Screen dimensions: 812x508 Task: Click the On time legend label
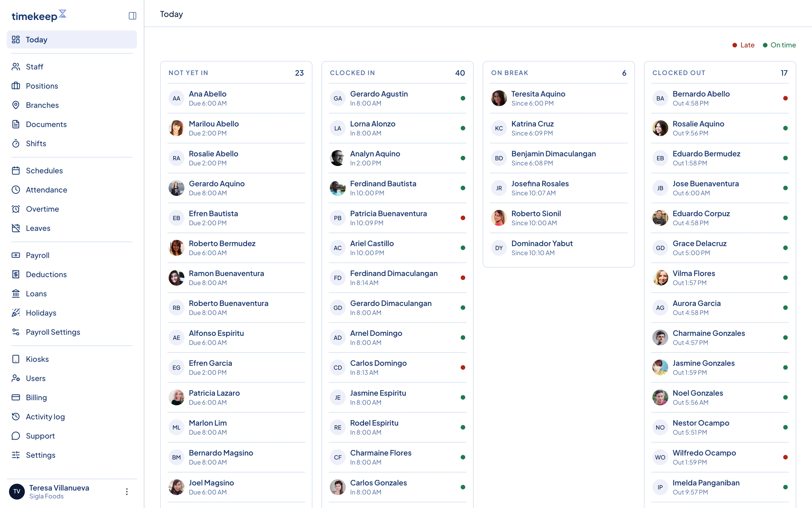(x=783, y=45)
